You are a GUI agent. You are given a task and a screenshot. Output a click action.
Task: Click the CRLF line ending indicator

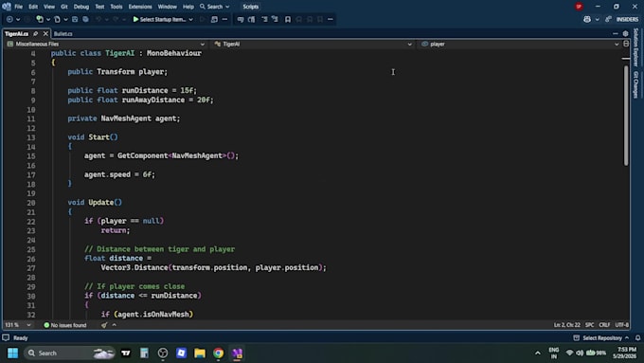tap(604, 325)
